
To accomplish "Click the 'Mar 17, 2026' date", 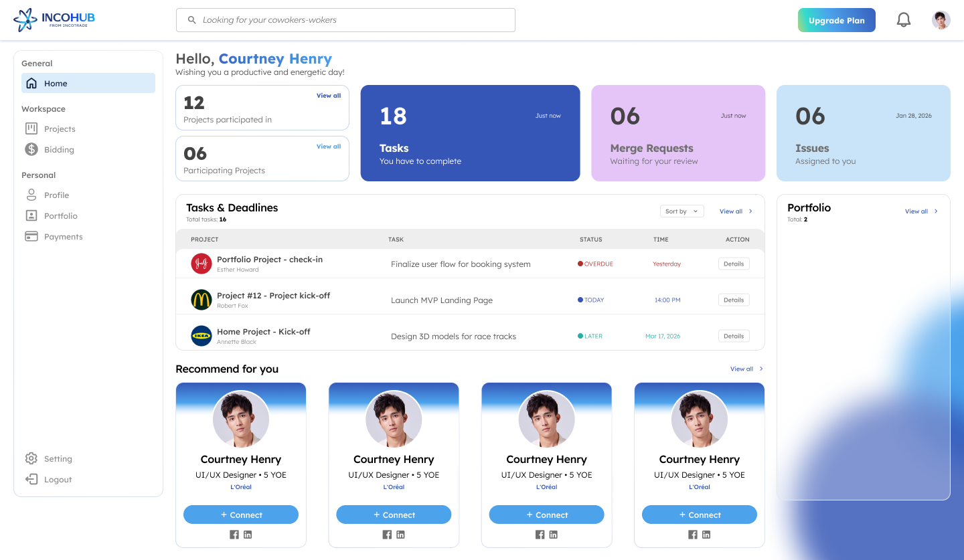I will pyautogui.click(x=663, y=336).
